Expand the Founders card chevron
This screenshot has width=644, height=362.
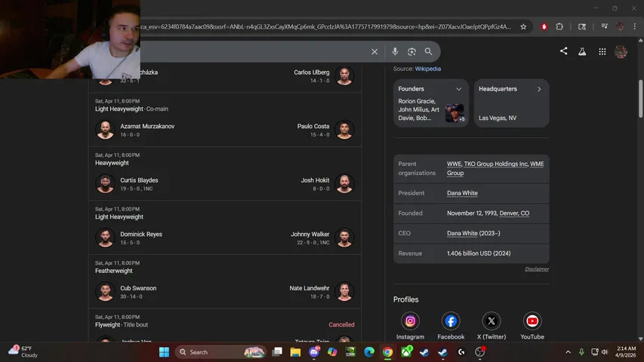tap(459, 89)
